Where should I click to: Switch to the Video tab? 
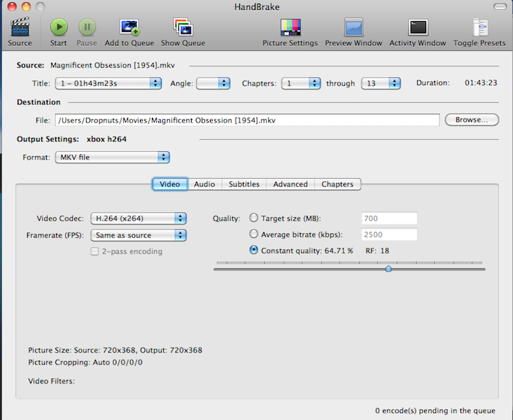[x=170, y=184]
